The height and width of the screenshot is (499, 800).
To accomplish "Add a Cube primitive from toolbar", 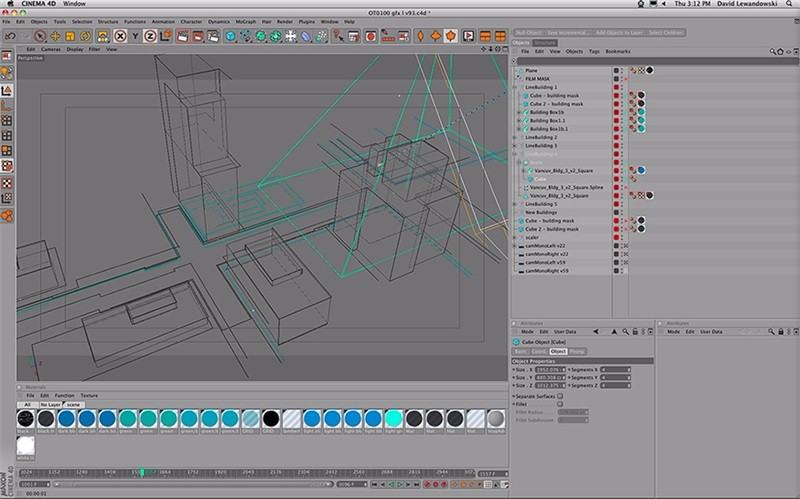I will [x=231, y=36].
